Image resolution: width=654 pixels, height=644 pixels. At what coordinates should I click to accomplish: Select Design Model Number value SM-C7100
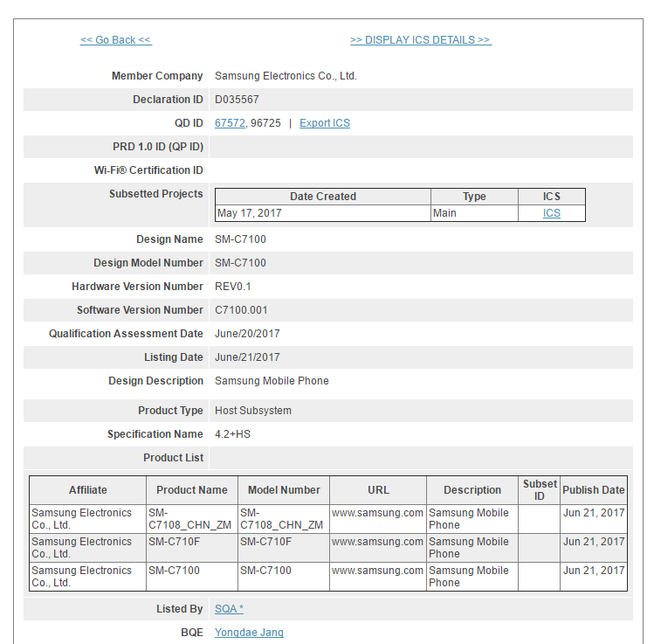tap(240, 263)
